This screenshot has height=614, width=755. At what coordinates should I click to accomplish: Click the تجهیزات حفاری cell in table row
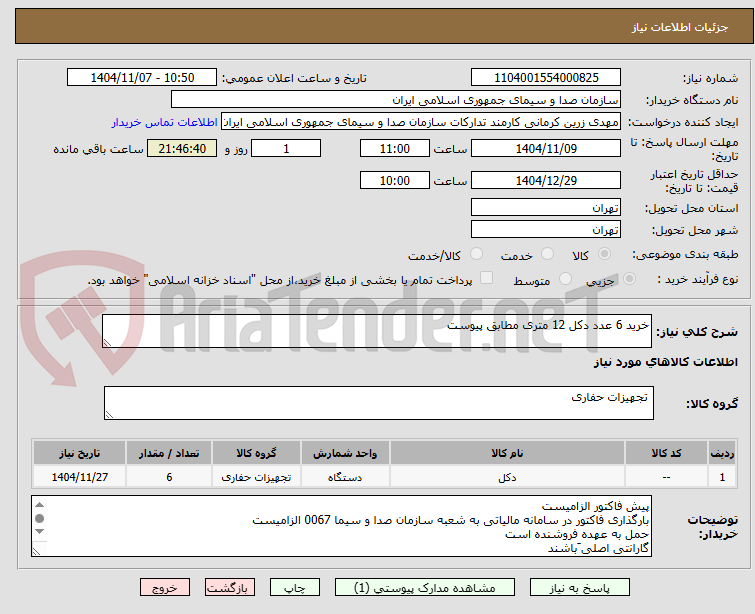click(256, 477)
